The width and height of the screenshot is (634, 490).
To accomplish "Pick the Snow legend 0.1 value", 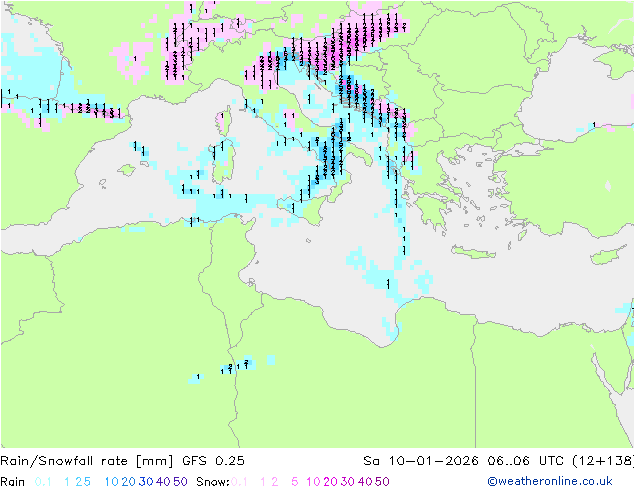I will click(239, 482).
